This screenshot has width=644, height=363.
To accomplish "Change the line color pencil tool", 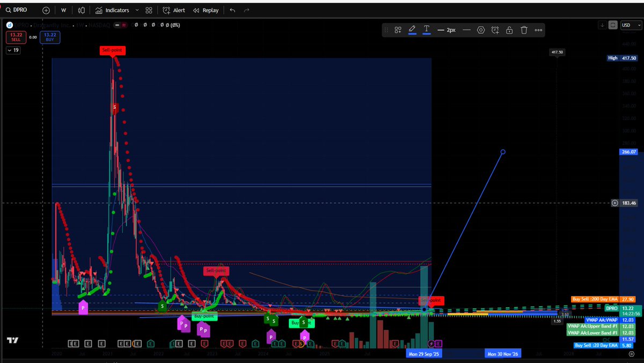I will pyautogui.click(x=412, y=30).
